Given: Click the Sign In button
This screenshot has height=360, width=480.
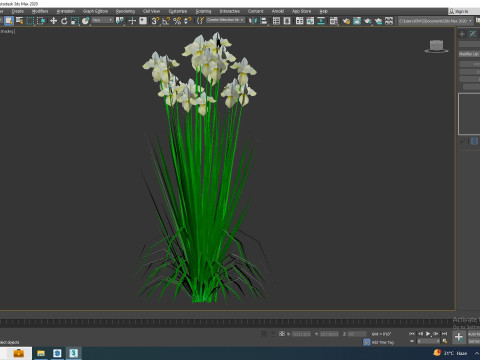Looking at the screenshot, I should 461,11.
